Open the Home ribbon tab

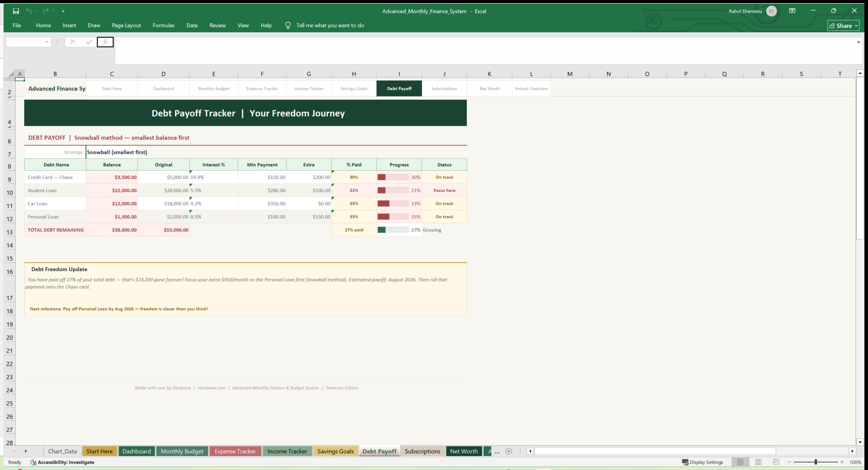pyautogui.click(x=44, y=26)
